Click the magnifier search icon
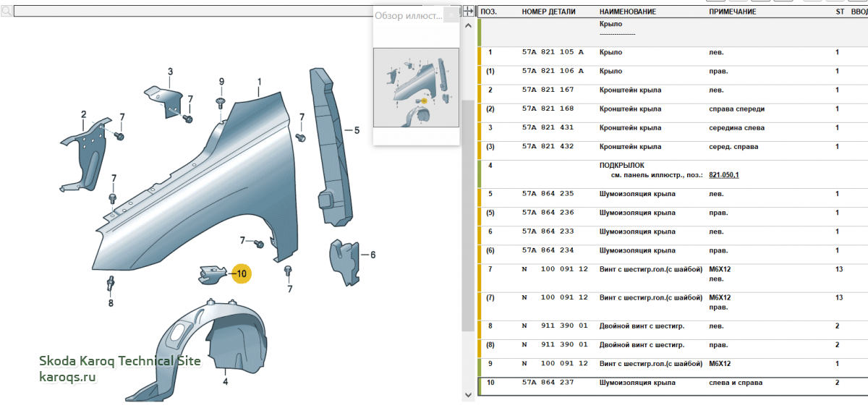Screen dimensions: 868x408 pos(7,12)
